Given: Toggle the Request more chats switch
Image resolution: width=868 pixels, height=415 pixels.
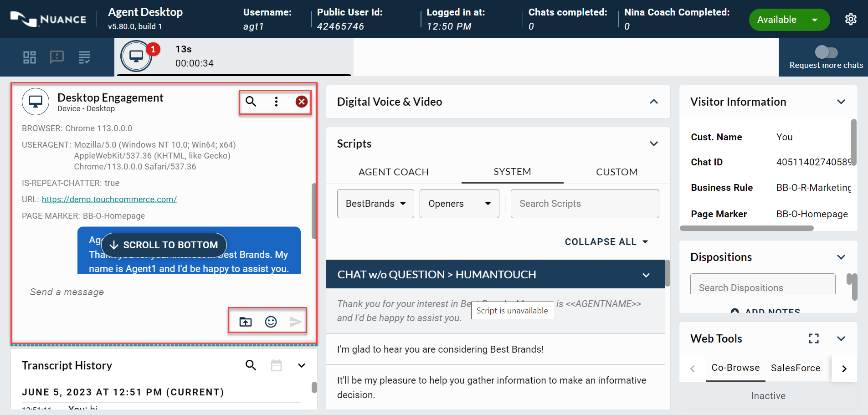Looking at the screenshot, I should click(x=826, y=52).
